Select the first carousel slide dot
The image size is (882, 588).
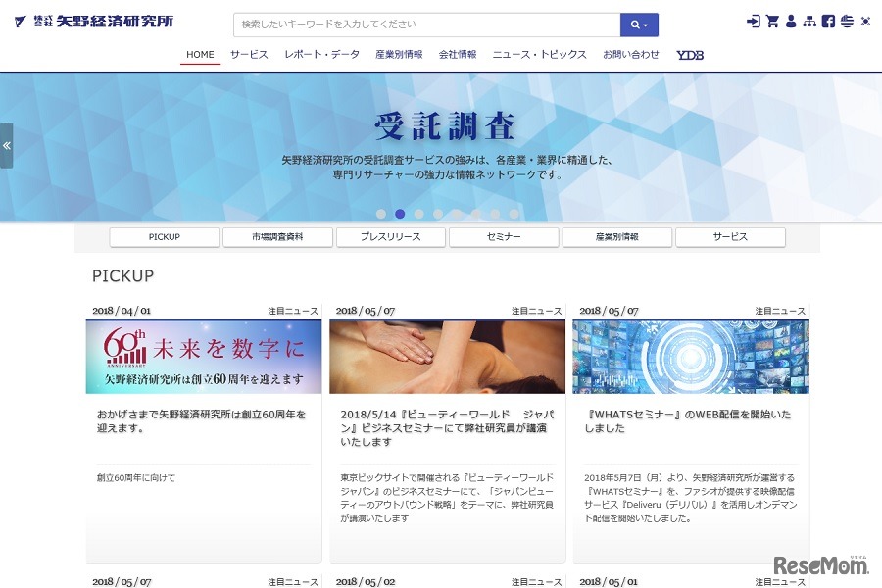pyautogui.click(x=381, y=214)
